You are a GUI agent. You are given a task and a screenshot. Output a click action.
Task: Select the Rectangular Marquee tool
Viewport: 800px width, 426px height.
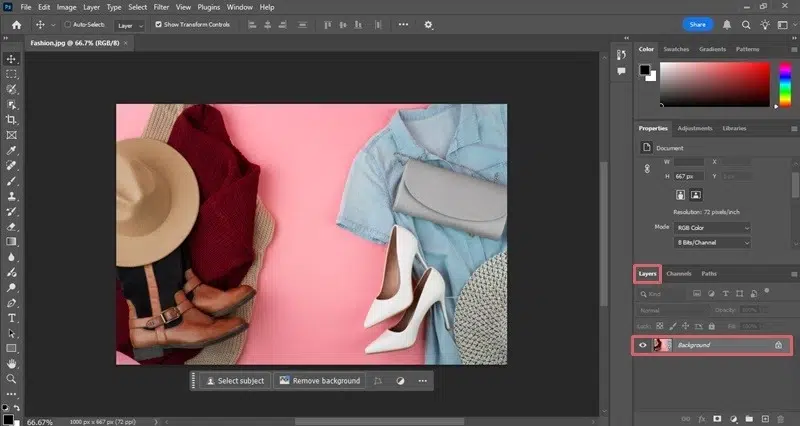coord(11,74)
